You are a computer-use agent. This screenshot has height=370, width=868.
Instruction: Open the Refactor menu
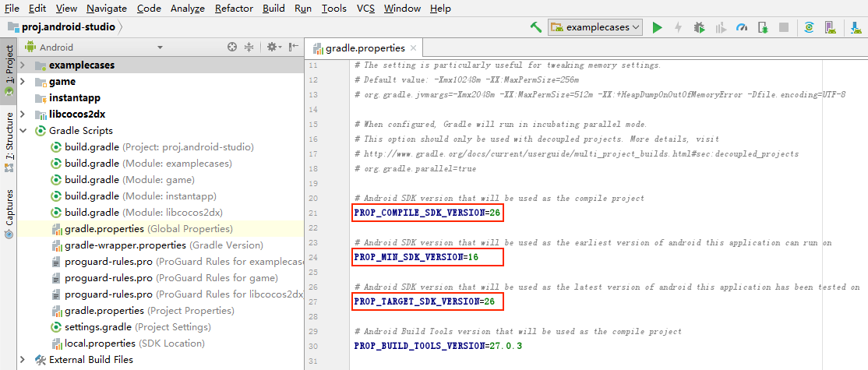point(234,9)
